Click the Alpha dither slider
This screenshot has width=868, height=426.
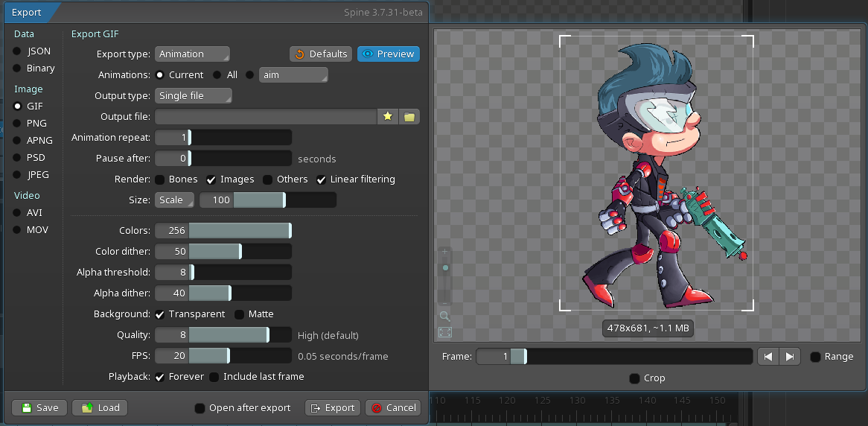(x=223, y=293)
